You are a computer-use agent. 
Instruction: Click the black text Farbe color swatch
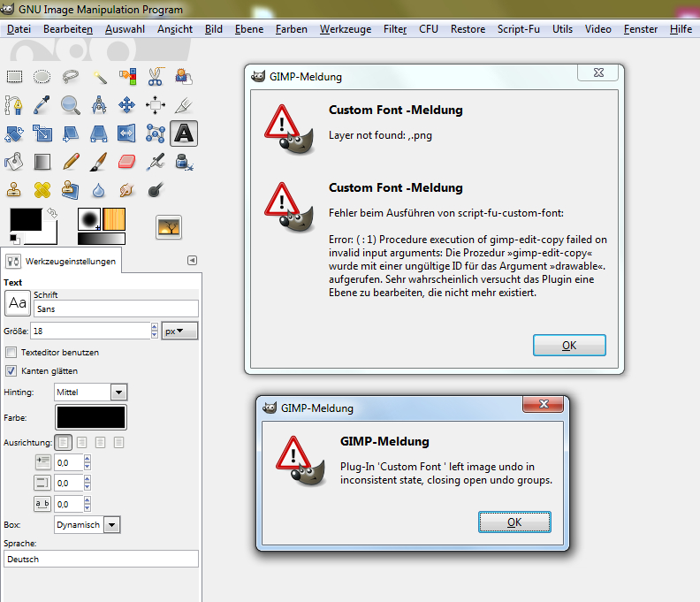[x=90, y=417]
